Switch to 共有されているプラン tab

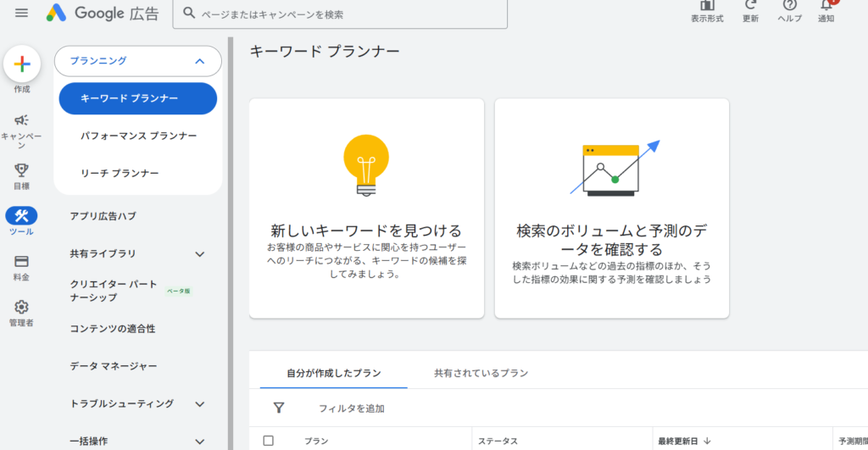[x=481, y=373]
